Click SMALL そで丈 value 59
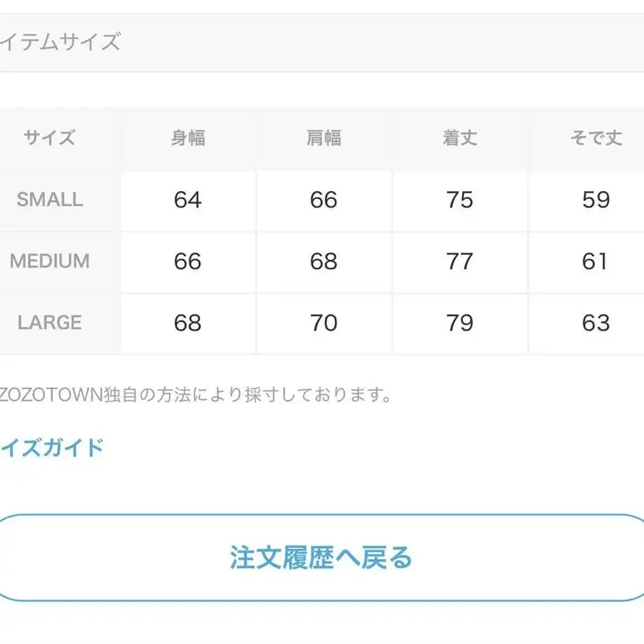Screen dimensions: 644x644 [x=595, y=200]
